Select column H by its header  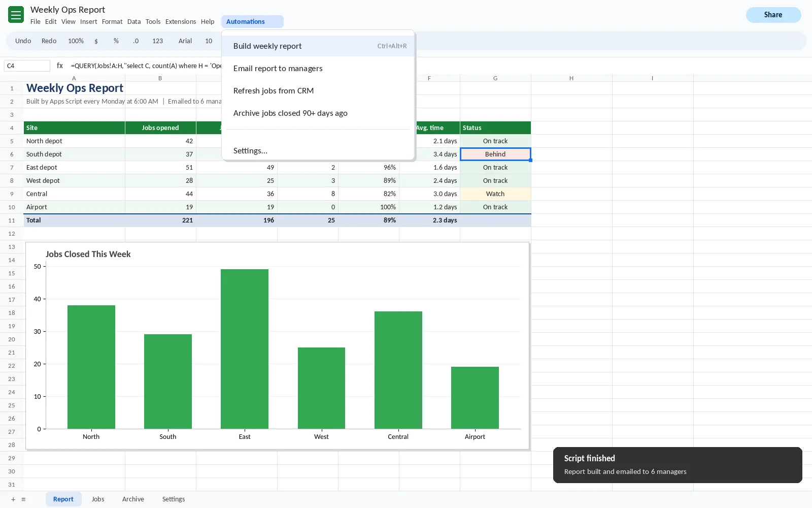point(571,78)
